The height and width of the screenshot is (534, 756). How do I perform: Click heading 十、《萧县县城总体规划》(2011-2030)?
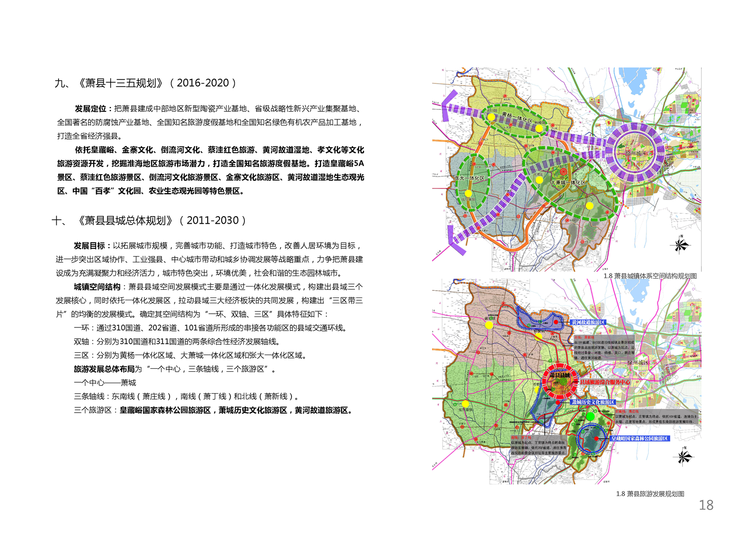point(149,221)
